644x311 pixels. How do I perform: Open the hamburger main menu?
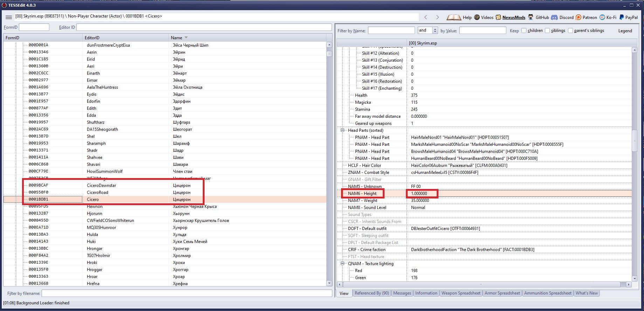point(8,17)
